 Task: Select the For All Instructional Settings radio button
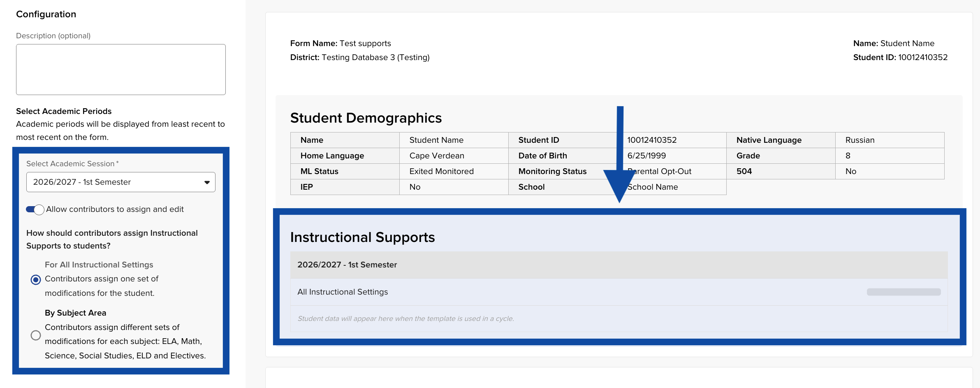coord(36,280)
